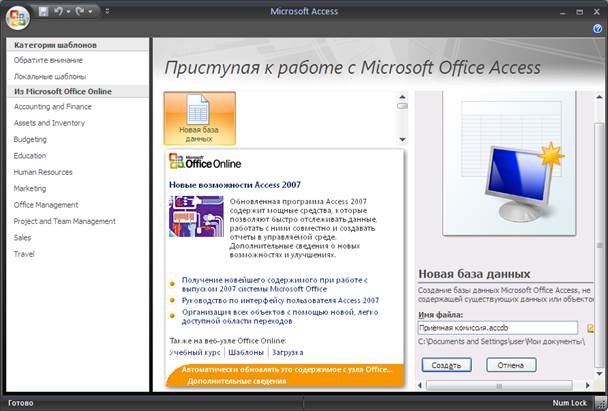Click the Создать button

click(446, 365)
